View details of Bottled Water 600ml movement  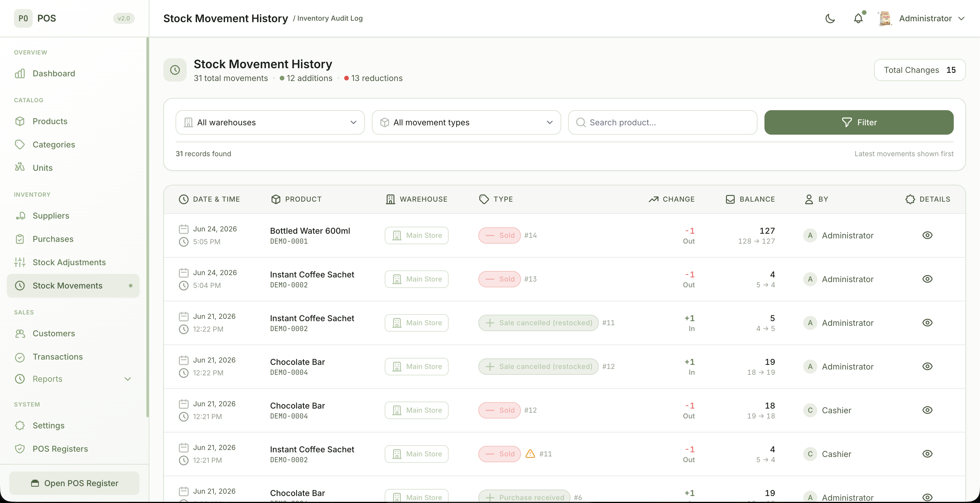(x=927, y=235)
